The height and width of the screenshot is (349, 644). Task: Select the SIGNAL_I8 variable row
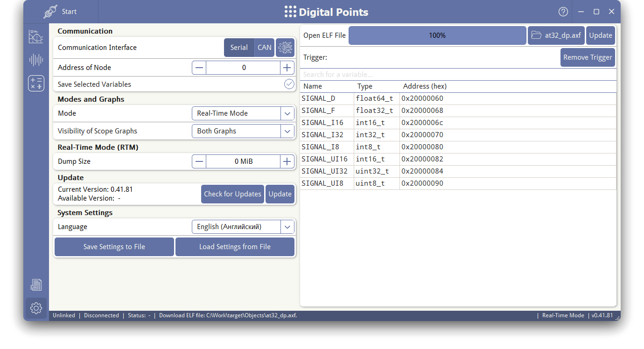[x=458, y=147]
